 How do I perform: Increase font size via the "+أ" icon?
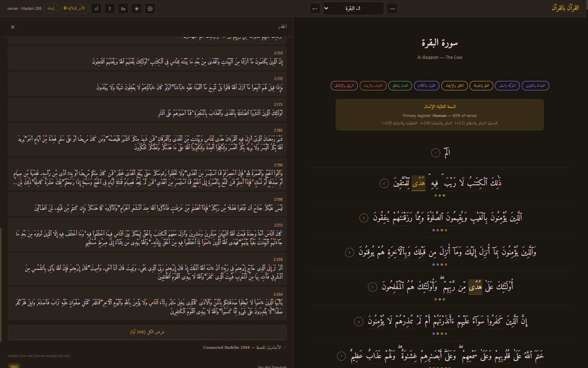coord(96,8)
